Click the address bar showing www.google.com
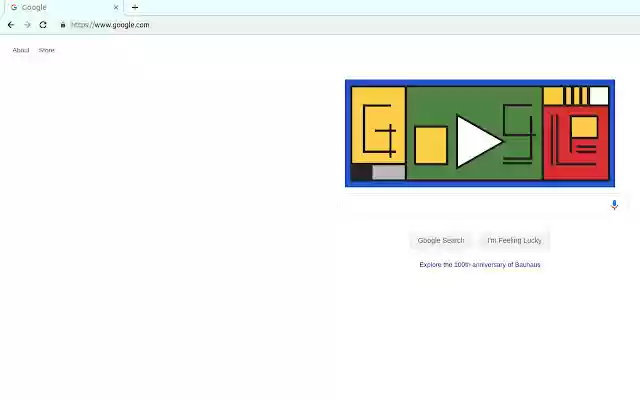 (110, 25)
